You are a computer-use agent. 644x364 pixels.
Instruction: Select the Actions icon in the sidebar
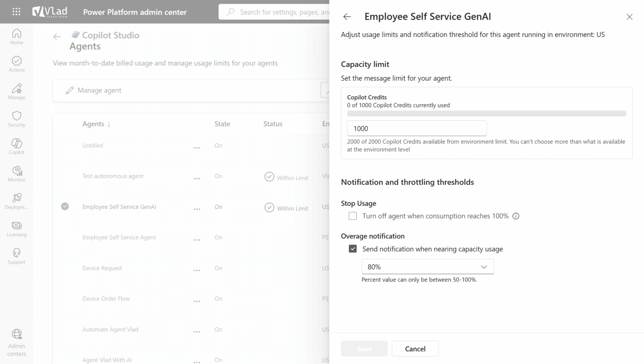click(16, 63)
